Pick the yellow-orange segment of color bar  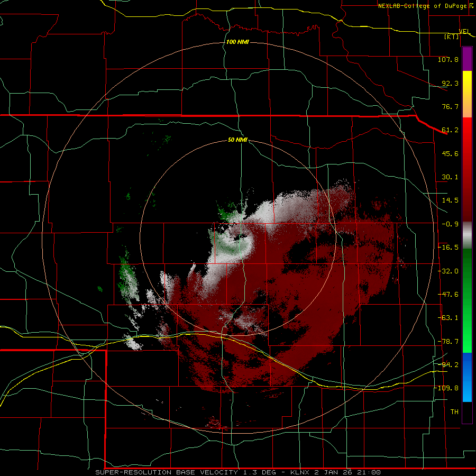467,94
